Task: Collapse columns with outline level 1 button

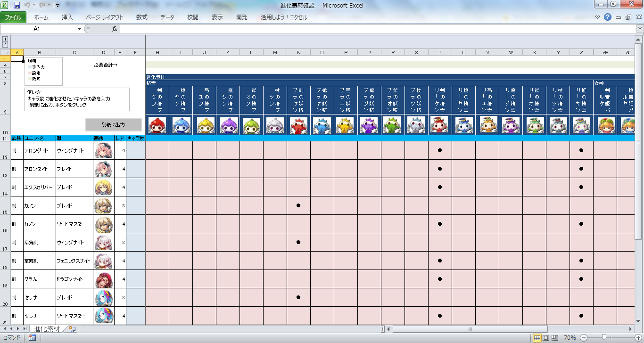Action: [5, 39]
